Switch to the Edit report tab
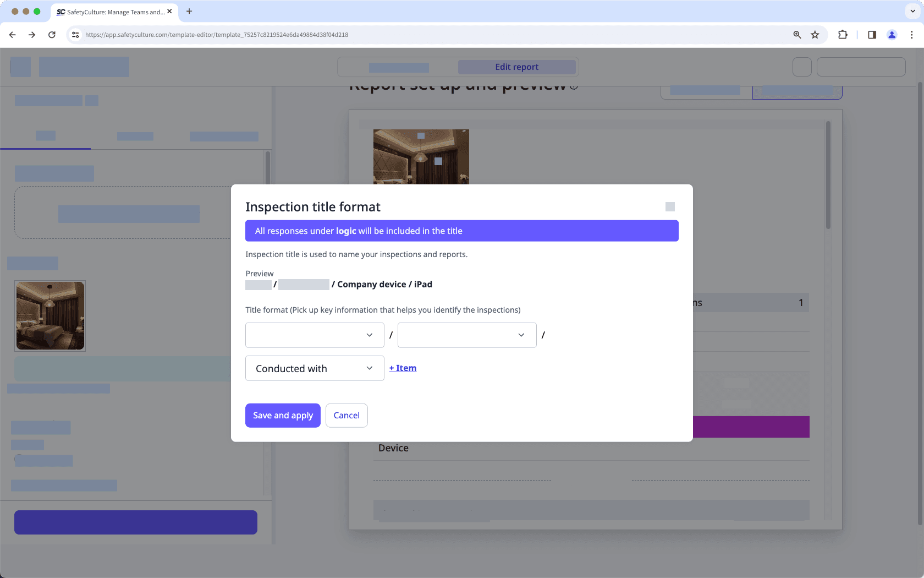The width and height of the screenshot is (924, 578). click(516, 67)
